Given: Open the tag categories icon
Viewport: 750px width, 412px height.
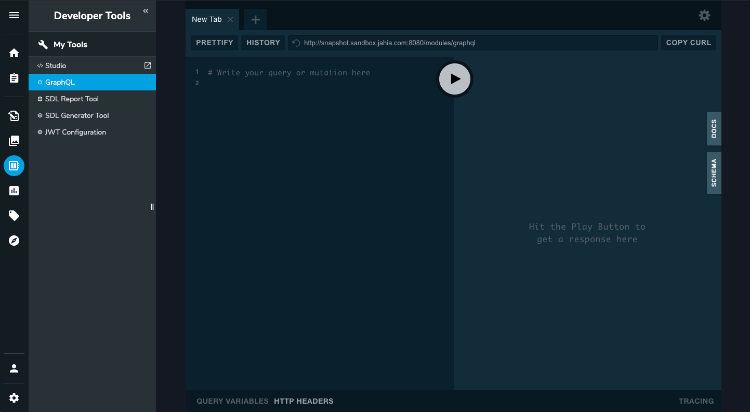Looking at the screenshot, I should pyautogui.click(x=14, y=216).
